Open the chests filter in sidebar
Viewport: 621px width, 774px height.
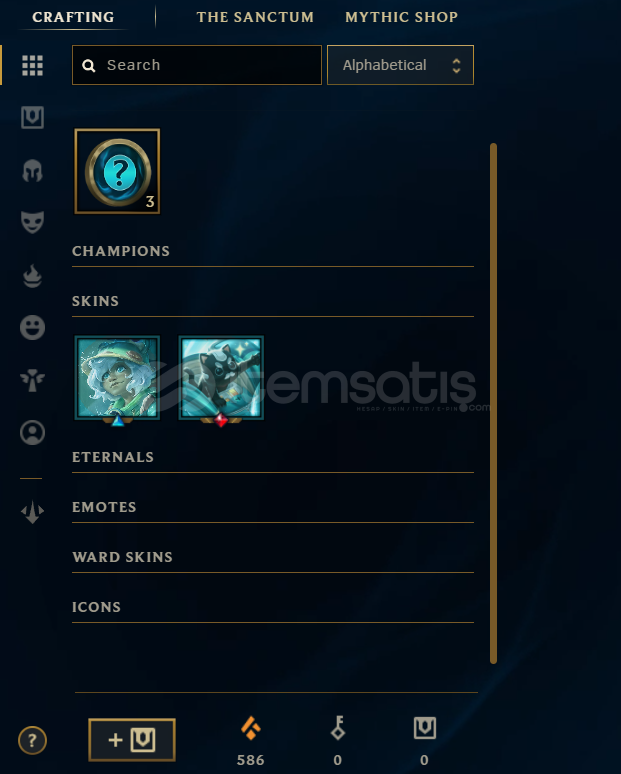click(33, 117)
